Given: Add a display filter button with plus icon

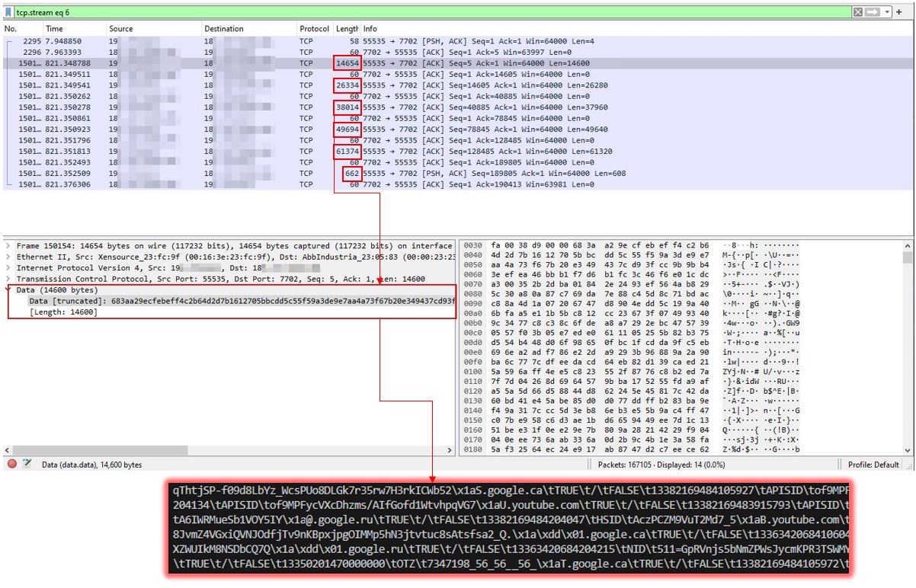Looking at the screenshot, I should pyautogui.click(x=900, y=12).
